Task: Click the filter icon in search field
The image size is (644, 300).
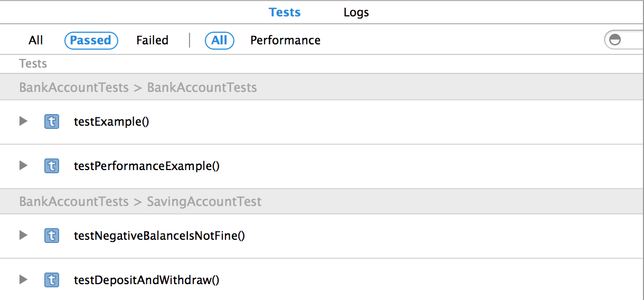Action: pyautogui.click(x=615, y=40)
